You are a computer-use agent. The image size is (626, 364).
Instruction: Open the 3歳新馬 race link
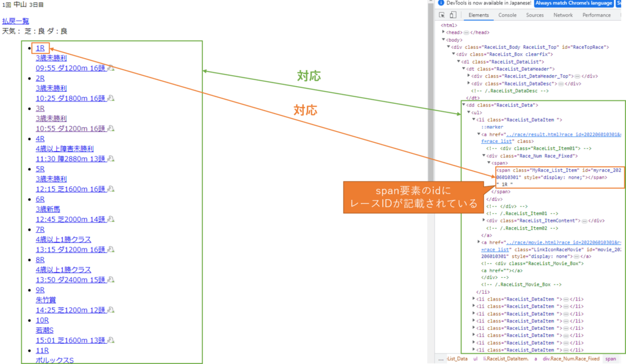[x=48, y=209]
